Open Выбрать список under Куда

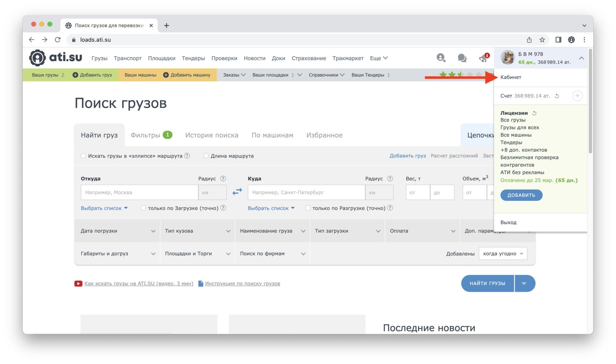pos(271,208)
